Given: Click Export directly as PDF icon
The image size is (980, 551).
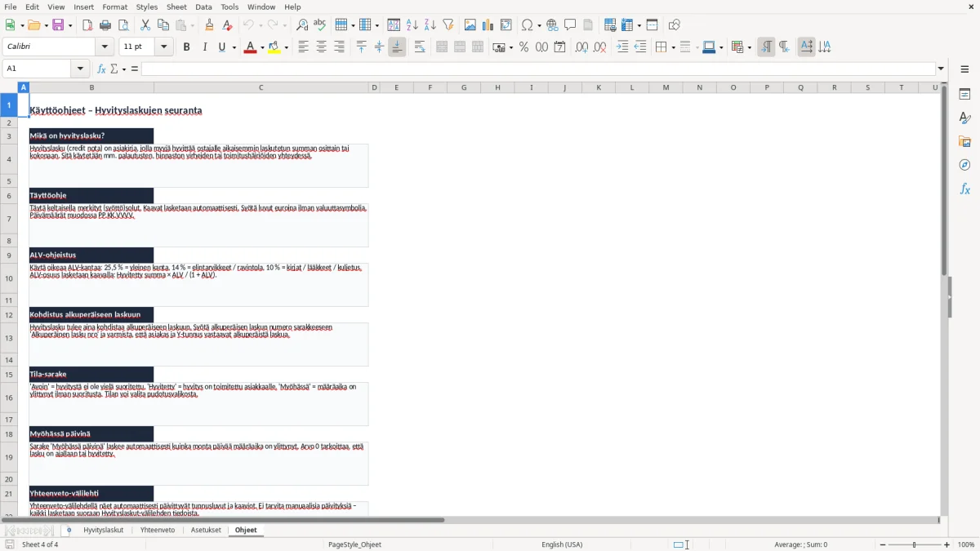Looking at the screenshot, I should pyautogui.click(x=87, y=25).
